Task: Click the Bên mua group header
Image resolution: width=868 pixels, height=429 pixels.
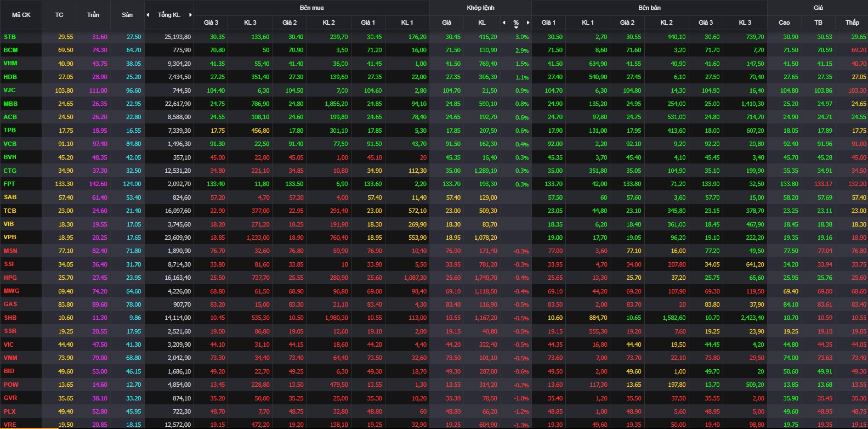Action: click(311, 8)
